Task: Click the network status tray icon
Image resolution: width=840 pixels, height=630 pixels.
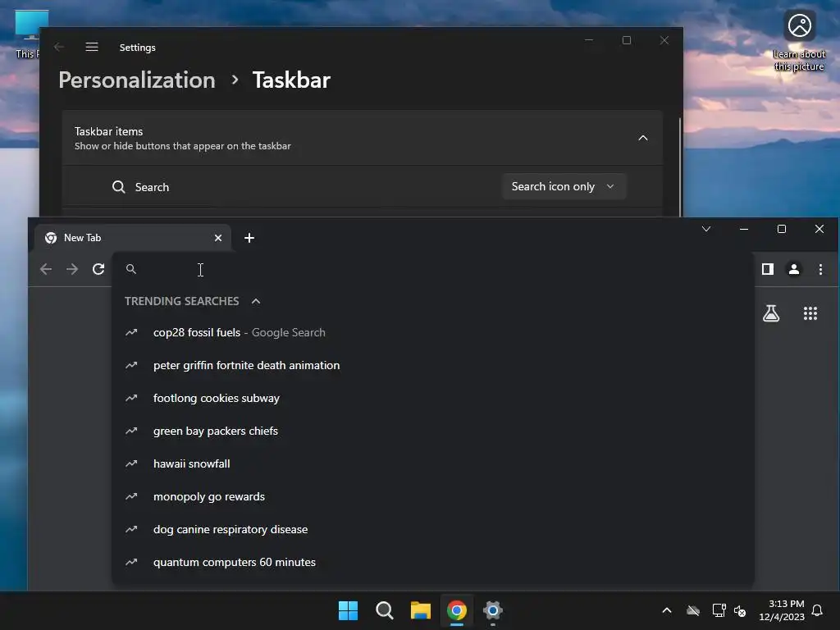Action: (x=719, y=610)
